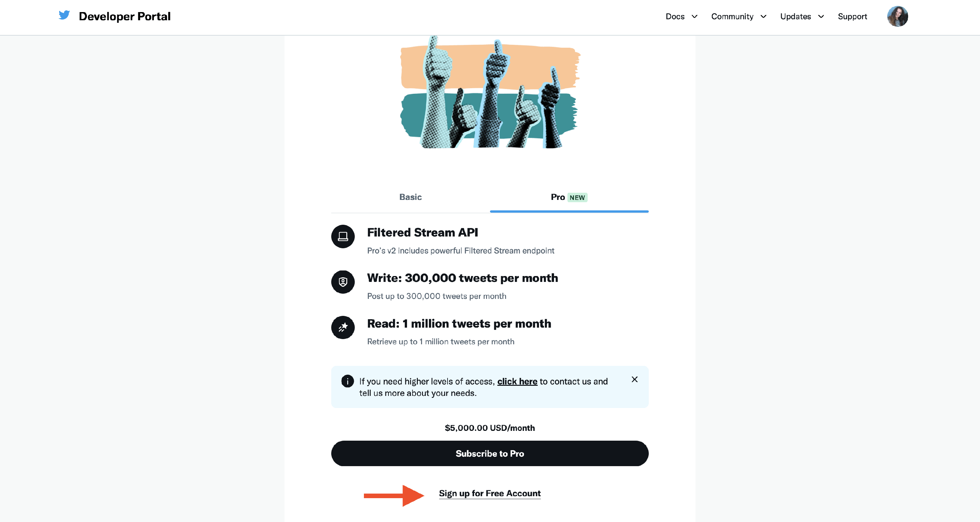Click the info icon in the notice

click(347, 381)
